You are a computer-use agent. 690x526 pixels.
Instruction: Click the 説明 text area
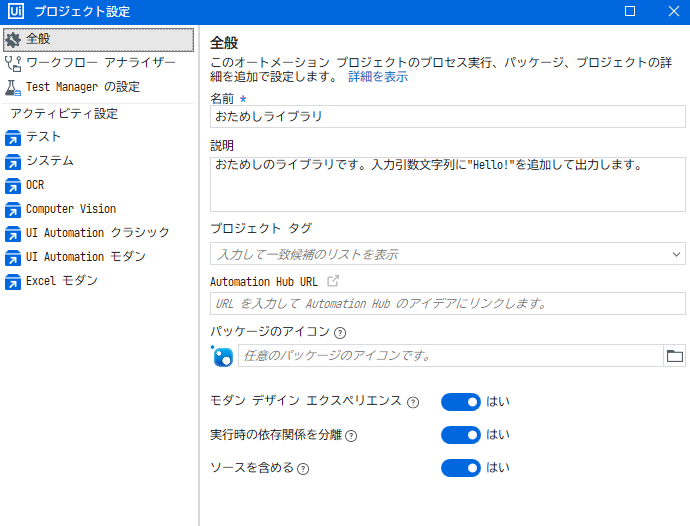point(448,184)
